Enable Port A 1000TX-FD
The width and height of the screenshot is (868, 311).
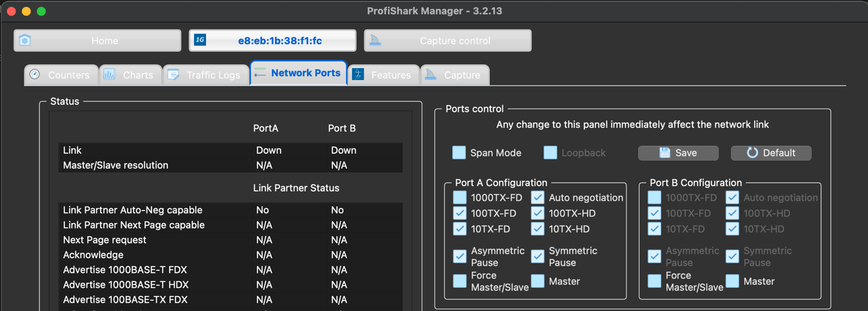click(460, 198)
